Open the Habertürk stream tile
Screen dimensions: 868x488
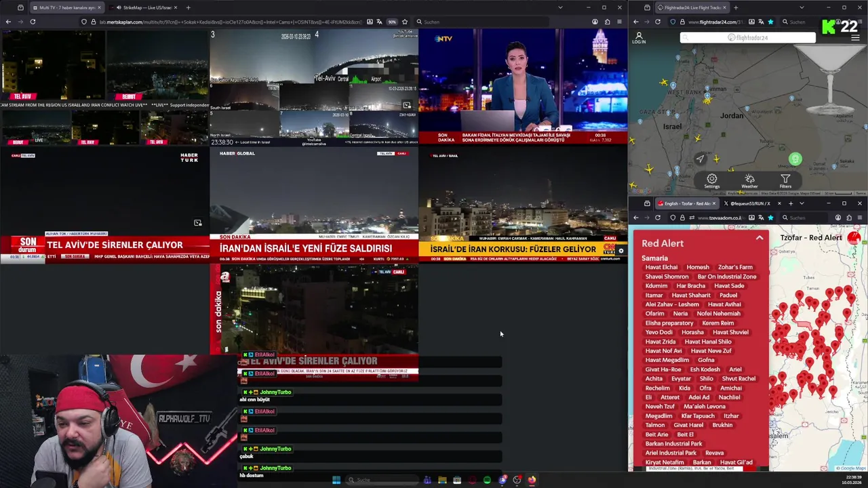click(105, 205)
